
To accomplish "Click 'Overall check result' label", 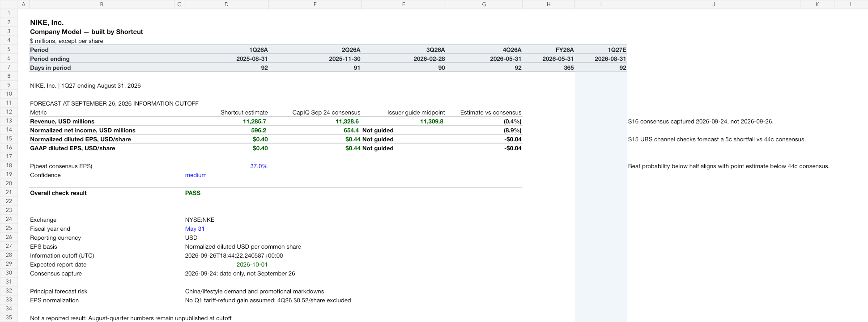I will coord(58,193).
